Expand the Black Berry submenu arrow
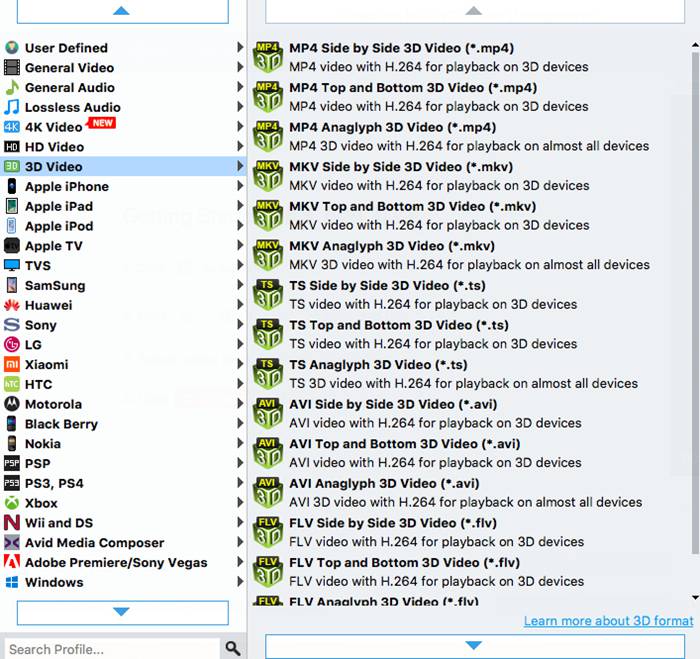700x659 pixels. (x=240, y=423)
